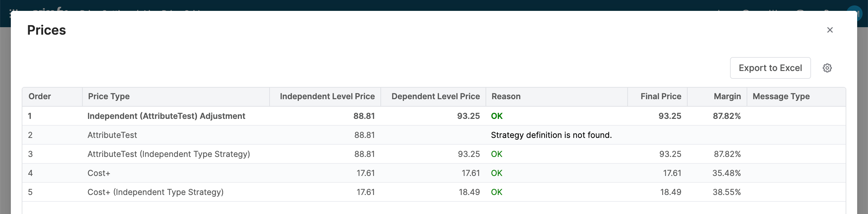Click the 'Strategy definition is not found.' message
868x214 pixels.
point(551,135)
